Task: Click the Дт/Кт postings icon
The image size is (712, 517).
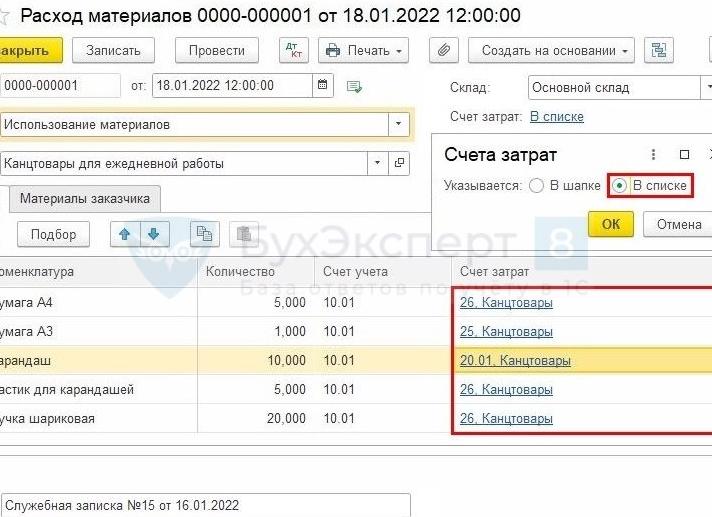Action: pos(294,50)
